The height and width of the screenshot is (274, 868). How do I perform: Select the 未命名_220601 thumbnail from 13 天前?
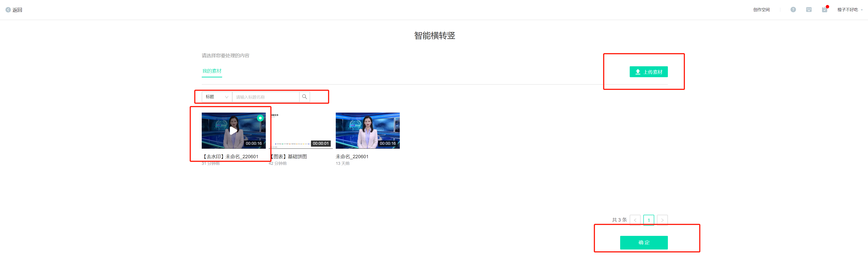coord(368,131)
